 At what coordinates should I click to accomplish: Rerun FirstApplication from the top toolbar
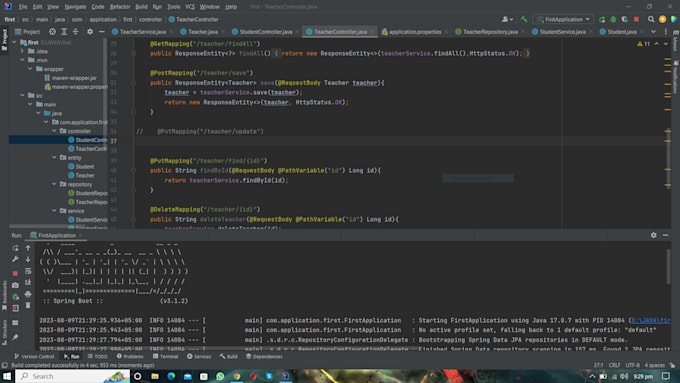click(602, 20)
